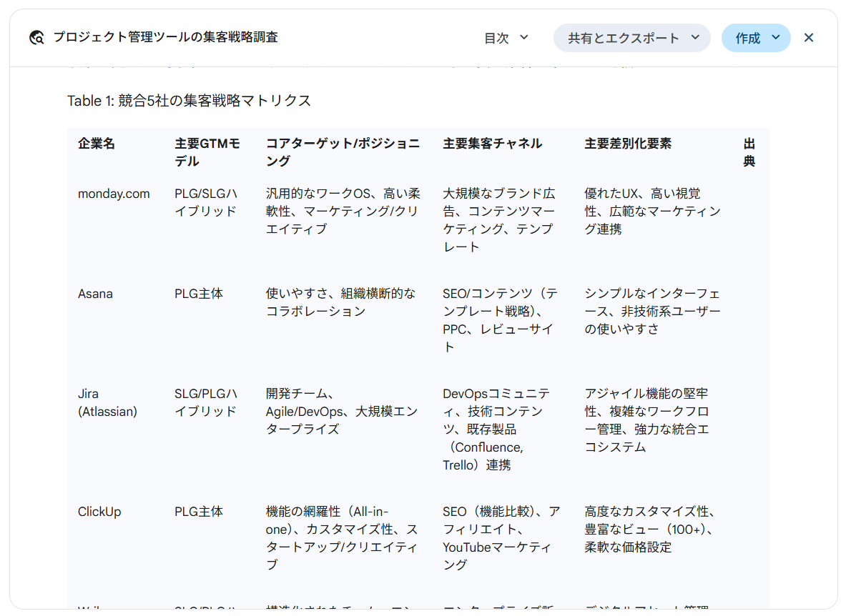Click the 主要GTMモデル column header

point(207,152)
